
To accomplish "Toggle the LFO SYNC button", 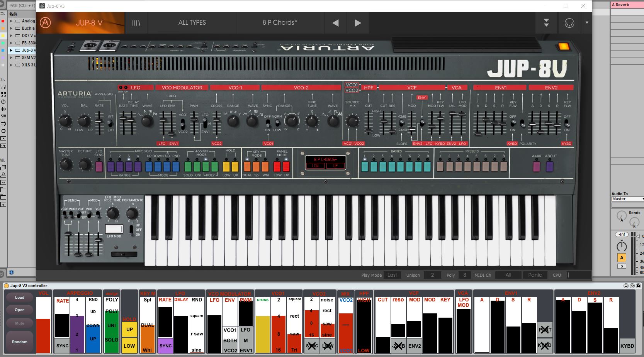I will coord(99,166).
